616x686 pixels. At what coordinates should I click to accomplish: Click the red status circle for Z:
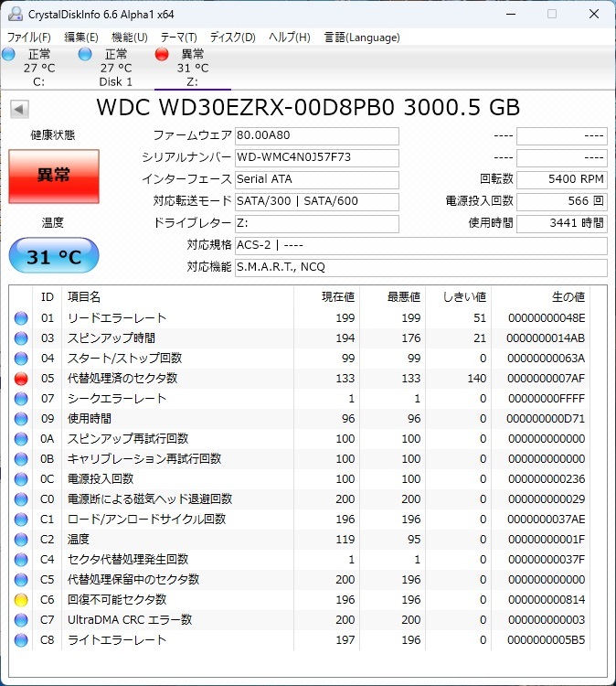click(162, 54)
